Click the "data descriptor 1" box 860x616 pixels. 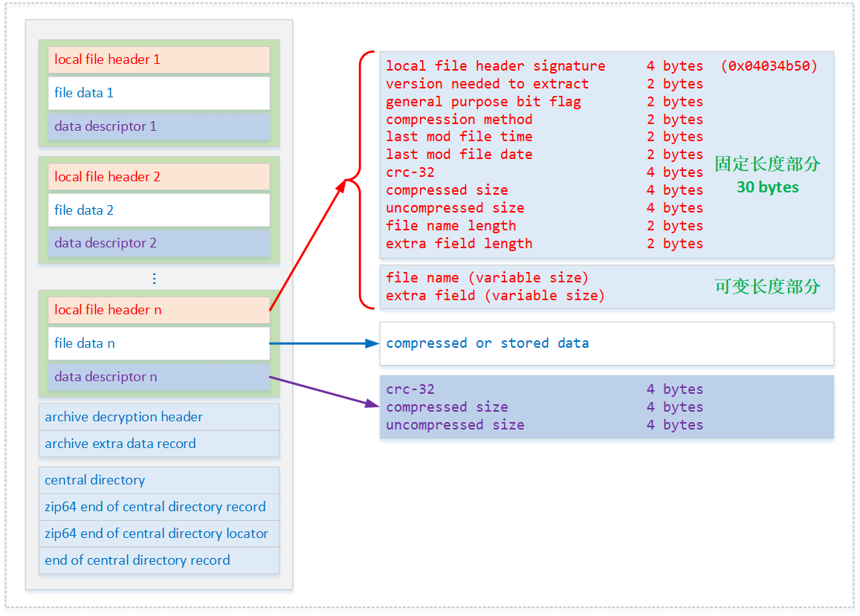pos(158,126)
